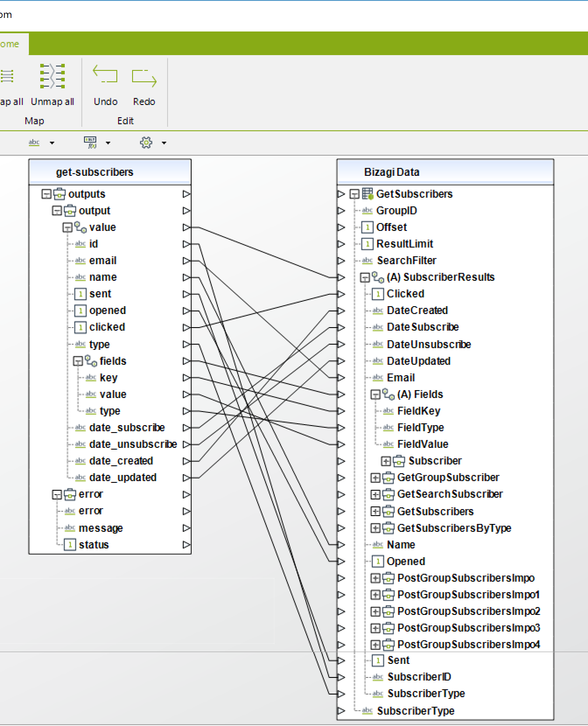
Task: Open dropdown arrow next to gear icon
Action: pyautogui.click(x=164, y=143)
